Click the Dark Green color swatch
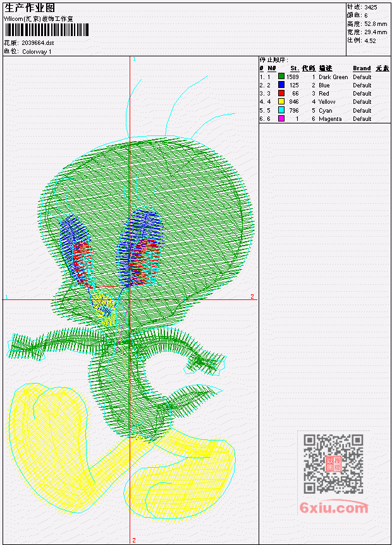The width and height of the screenshot is (392, 545). tap(281, 77)
